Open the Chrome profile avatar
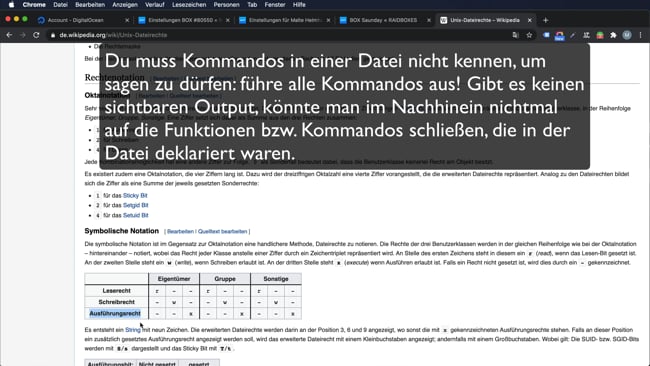This screenshot has width=650, height=366. click(x=627, y=35)
